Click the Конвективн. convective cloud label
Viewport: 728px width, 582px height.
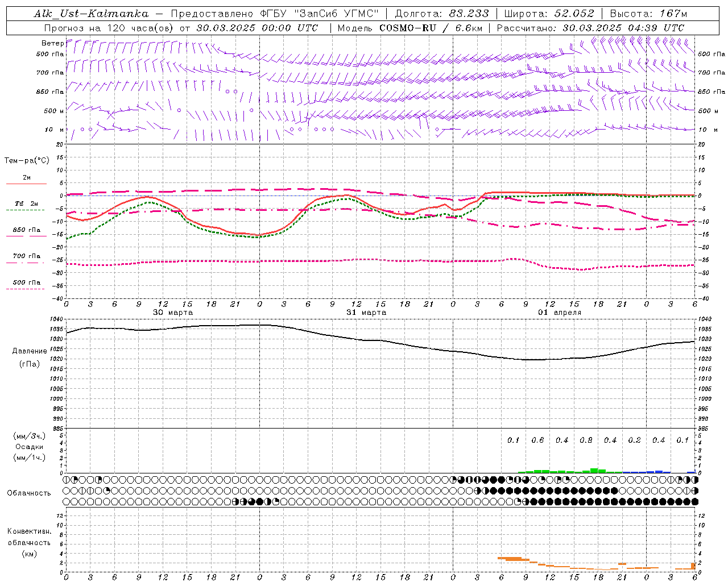29,531
